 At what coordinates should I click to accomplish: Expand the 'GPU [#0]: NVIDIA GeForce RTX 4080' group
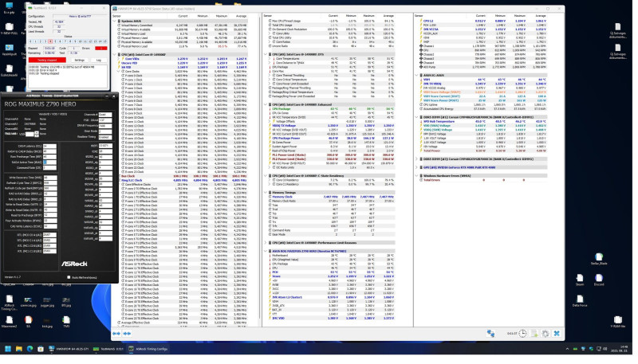click(x=416, y=167)
